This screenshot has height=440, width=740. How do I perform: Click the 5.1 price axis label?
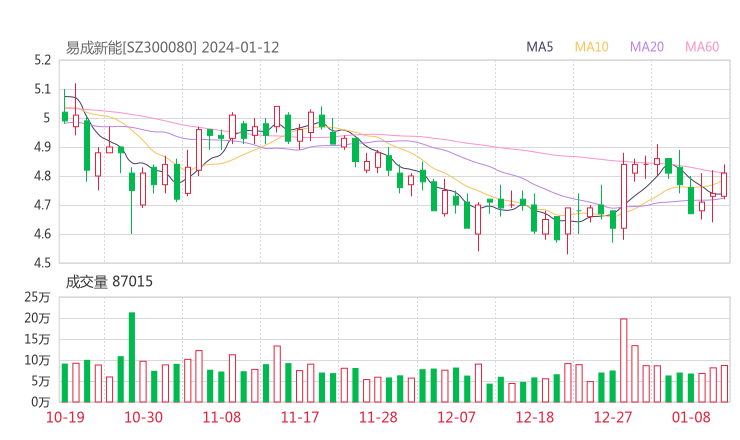coord(42,89)
